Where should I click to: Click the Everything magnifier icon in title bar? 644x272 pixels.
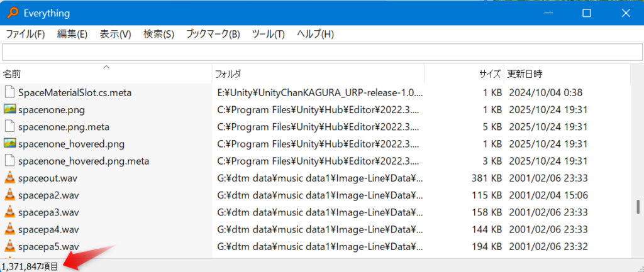click(x=11, y=13)
